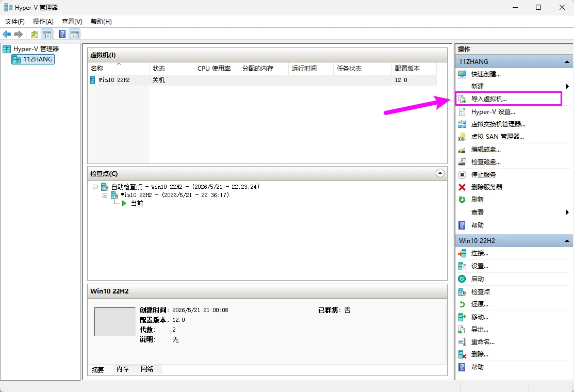Click the 导入虚拟机 icon
This screenshot has width=574, height=392.
coord(462,99)
